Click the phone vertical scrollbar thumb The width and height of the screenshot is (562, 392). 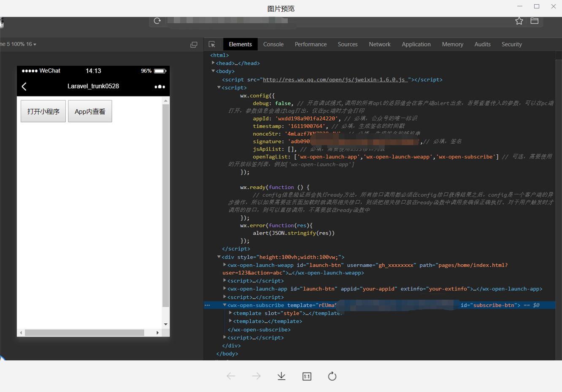[166, 206]
